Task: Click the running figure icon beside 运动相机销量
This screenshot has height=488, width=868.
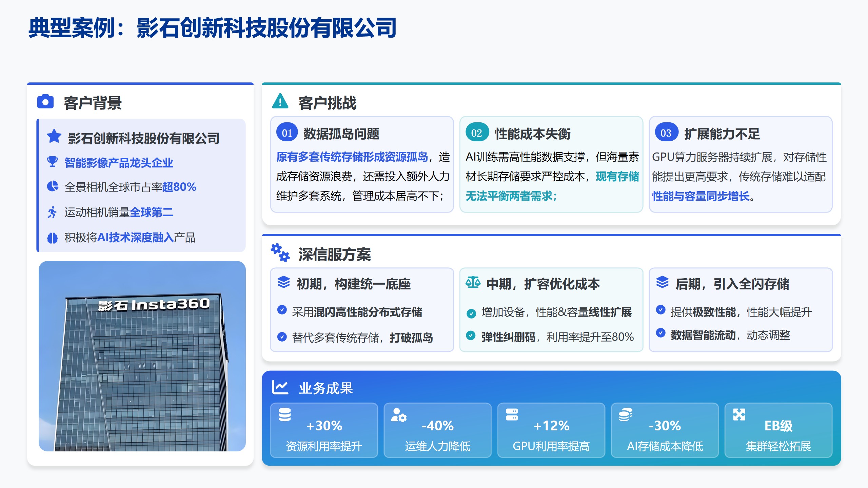Action: point(52,212)
